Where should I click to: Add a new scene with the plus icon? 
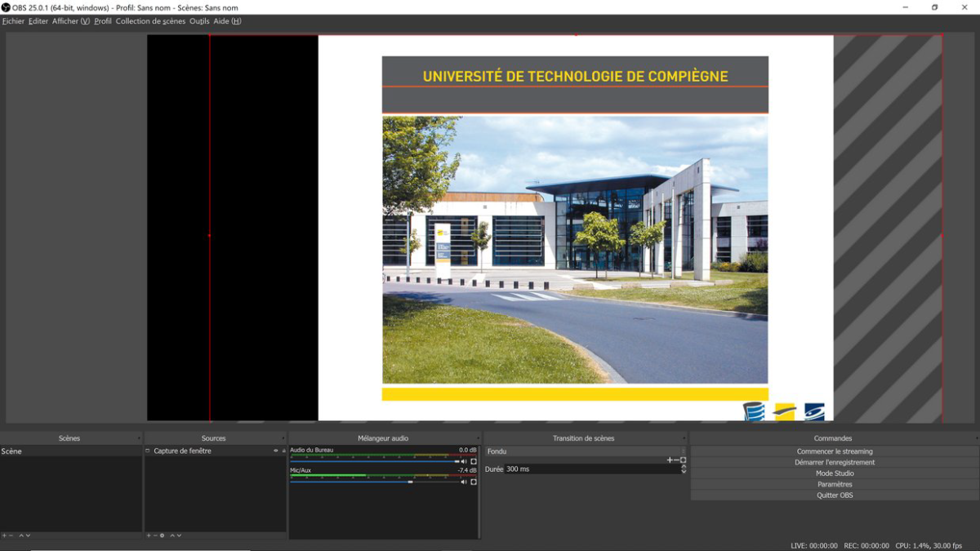(x=4, y=535)
